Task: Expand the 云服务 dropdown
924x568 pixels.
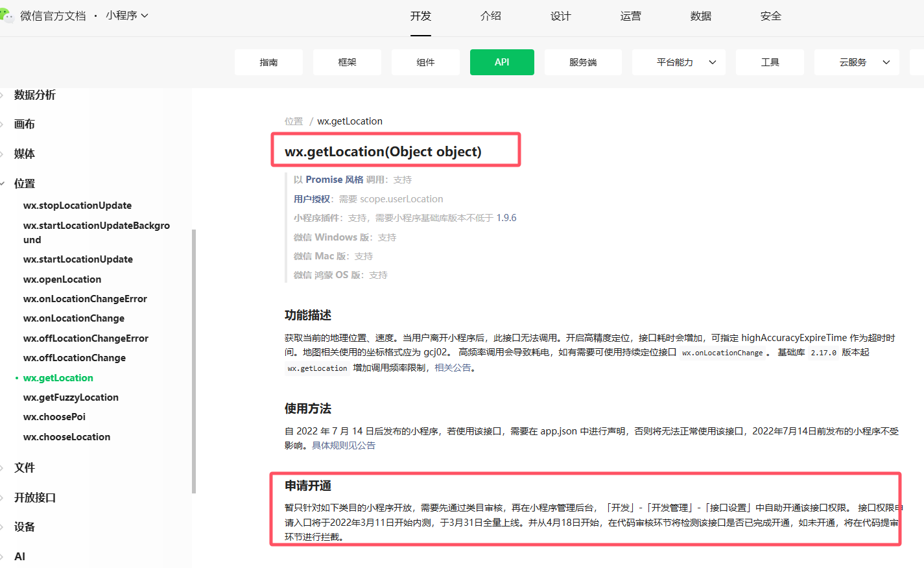Action: pyautogui.click(x=857, y=62)
